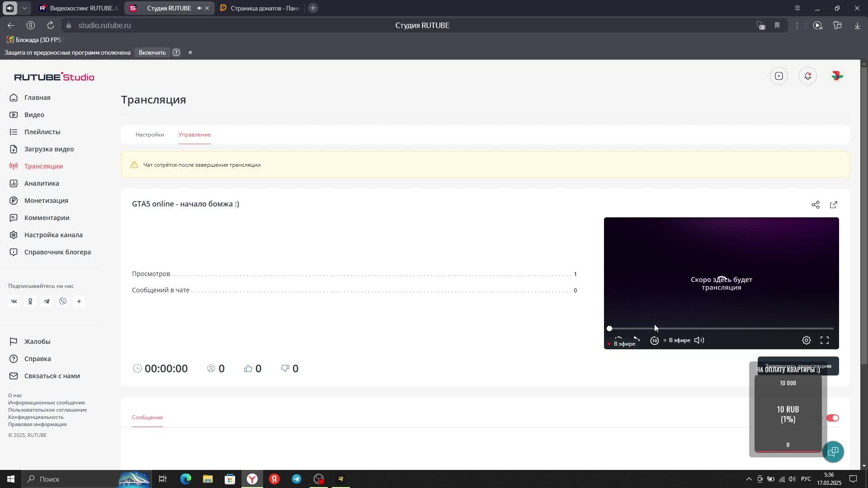Toggle the red chat switch
This screenshot has height=488, width=868.
pos(832,418)
